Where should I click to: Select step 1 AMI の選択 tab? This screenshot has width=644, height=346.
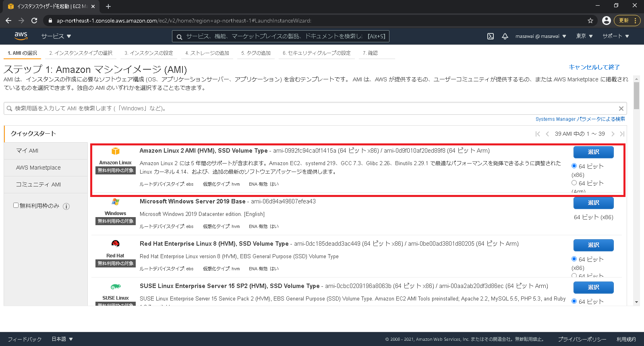click(x=23, y=53)
